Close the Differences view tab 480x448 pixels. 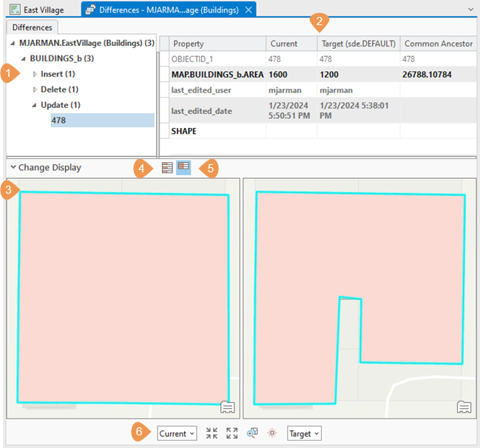pos(249,10)
